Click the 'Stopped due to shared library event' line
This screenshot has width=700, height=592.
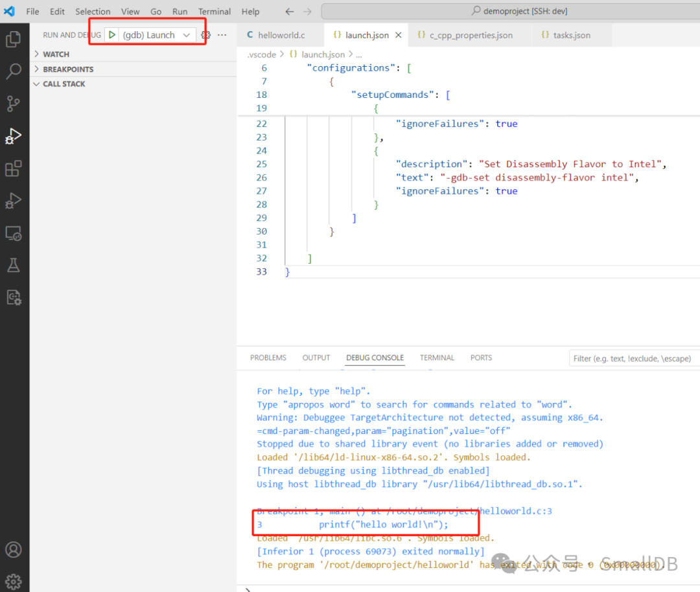tap(430, 444)
